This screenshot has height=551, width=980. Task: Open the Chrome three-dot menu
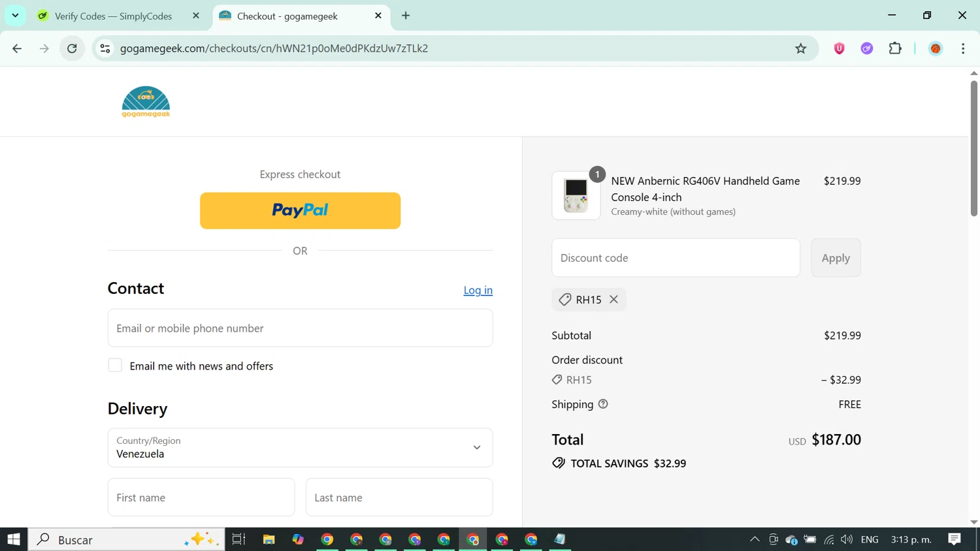[x=963, y=48]
